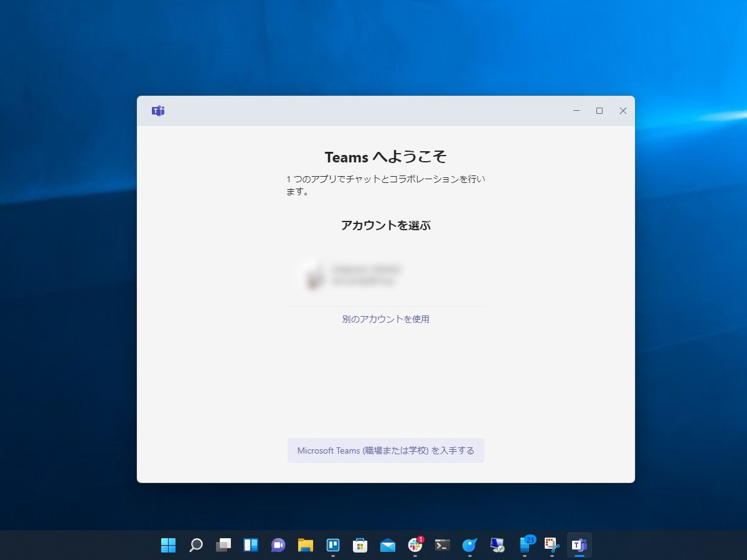This screenshot has height=560, width=747.
Task: Open the Mail app from the taskbar
Action: 387,545
